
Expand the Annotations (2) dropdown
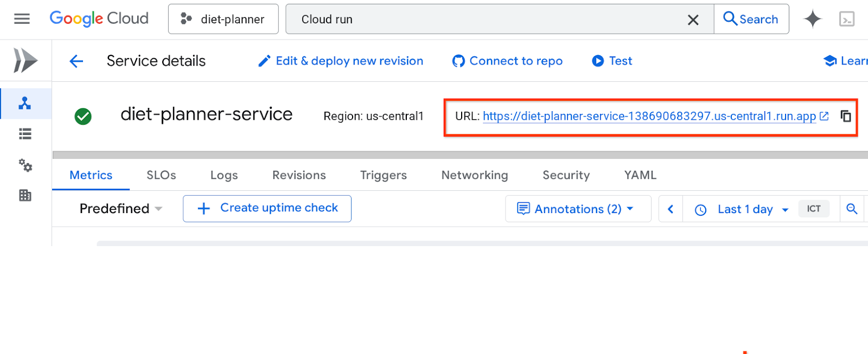578,209
